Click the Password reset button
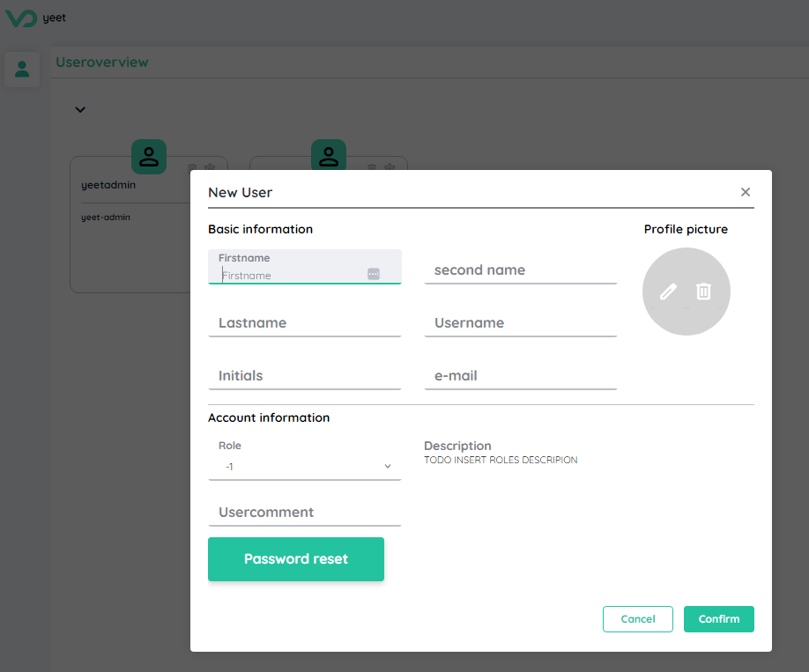 (x=295, y=559)
